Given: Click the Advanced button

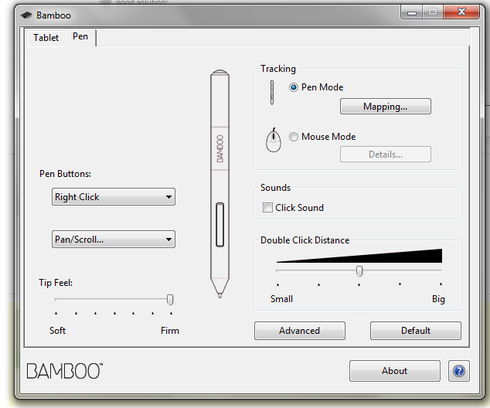Looking at the screenshot, I should click(x=299, y=330).
